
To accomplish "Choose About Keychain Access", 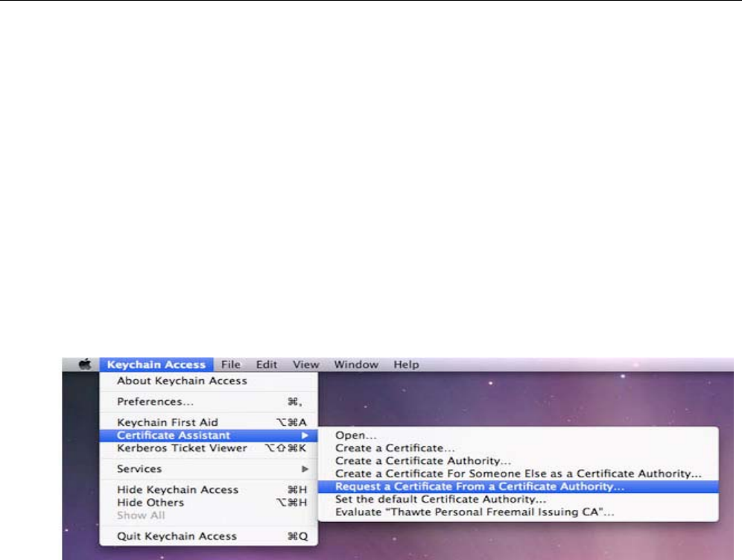I will 209,381.
